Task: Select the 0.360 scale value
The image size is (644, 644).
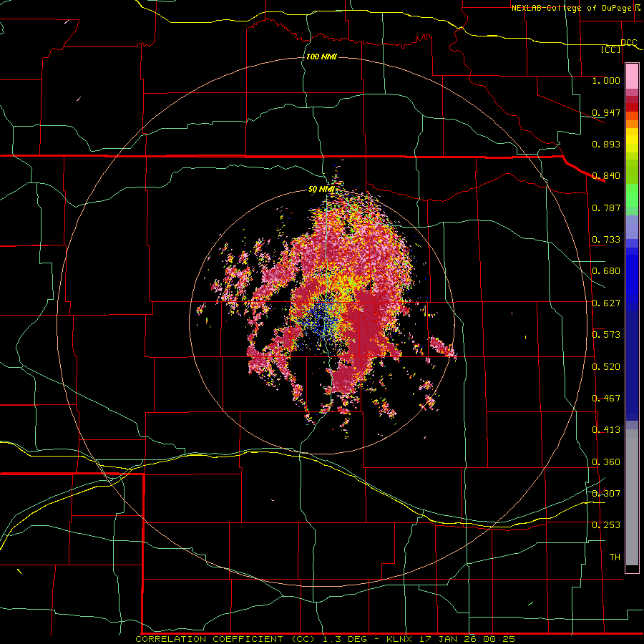Action: coord(606,462)
